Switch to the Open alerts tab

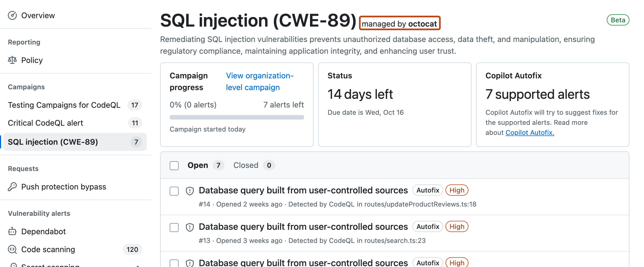[x=198, y=165]
